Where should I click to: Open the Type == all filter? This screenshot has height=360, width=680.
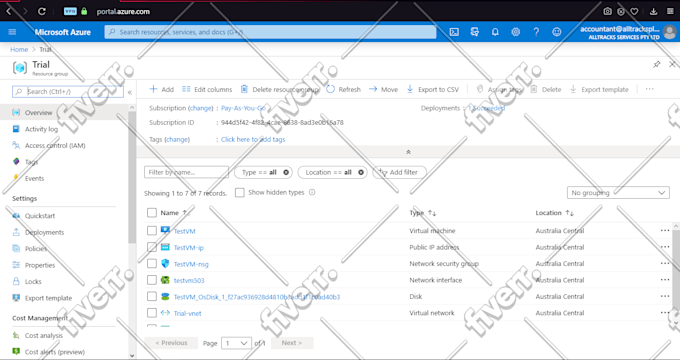click(x=263, y=172)
